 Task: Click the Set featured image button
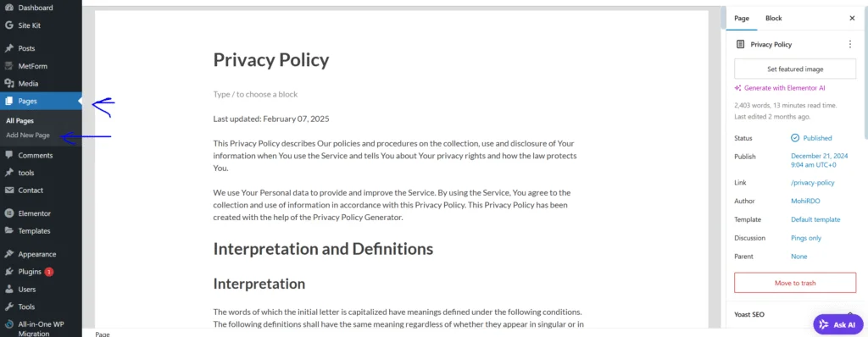(x=795, y=69)
